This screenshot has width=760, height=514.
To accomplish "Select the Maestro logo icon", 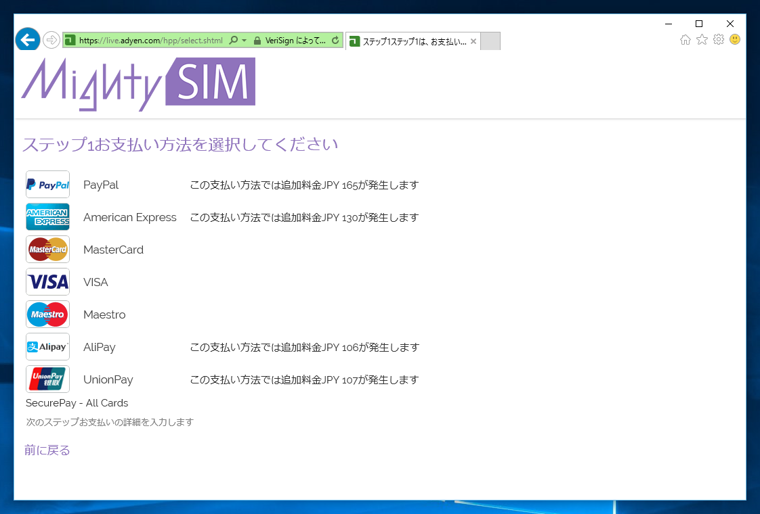I will pyautogui.click(x=48, y=314).
